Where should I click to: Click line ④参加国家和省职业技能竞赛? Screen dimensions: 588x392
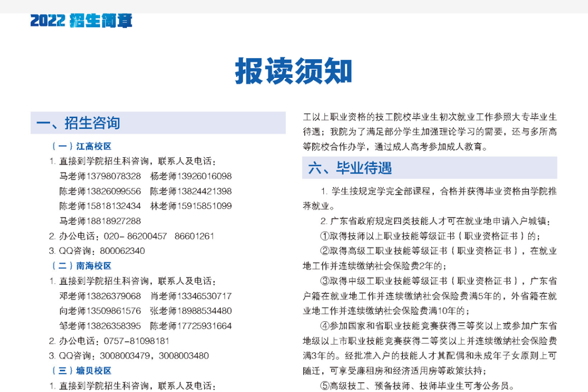[x=438, y=326]
